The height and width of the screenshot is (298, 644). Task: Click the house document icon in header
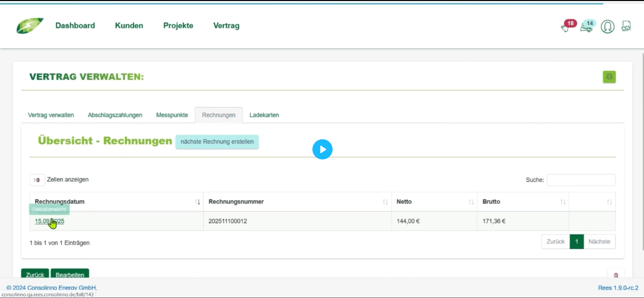click(x=626, y=26)
